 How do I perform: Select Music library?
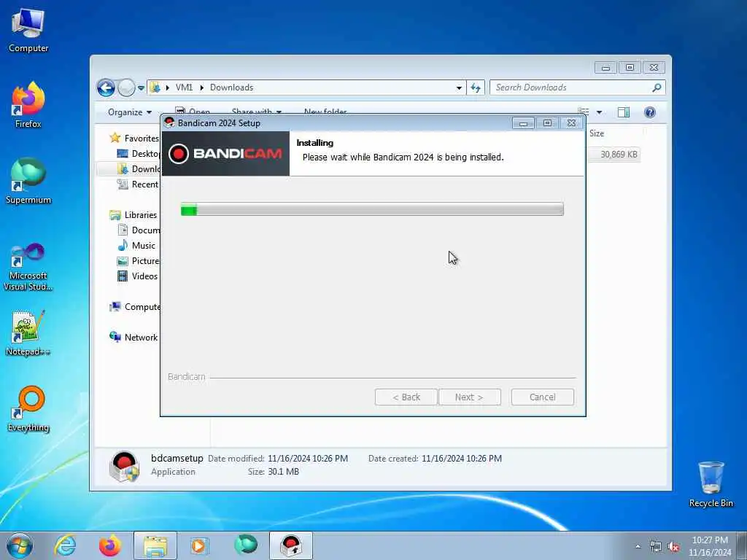[136, 246]
